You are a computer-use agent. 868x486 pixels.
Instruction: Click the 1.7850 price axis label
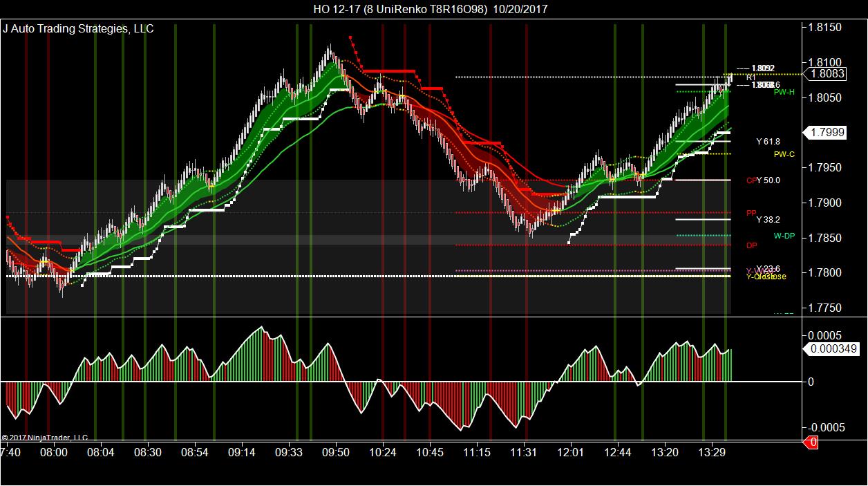click(x=826, y=239)
